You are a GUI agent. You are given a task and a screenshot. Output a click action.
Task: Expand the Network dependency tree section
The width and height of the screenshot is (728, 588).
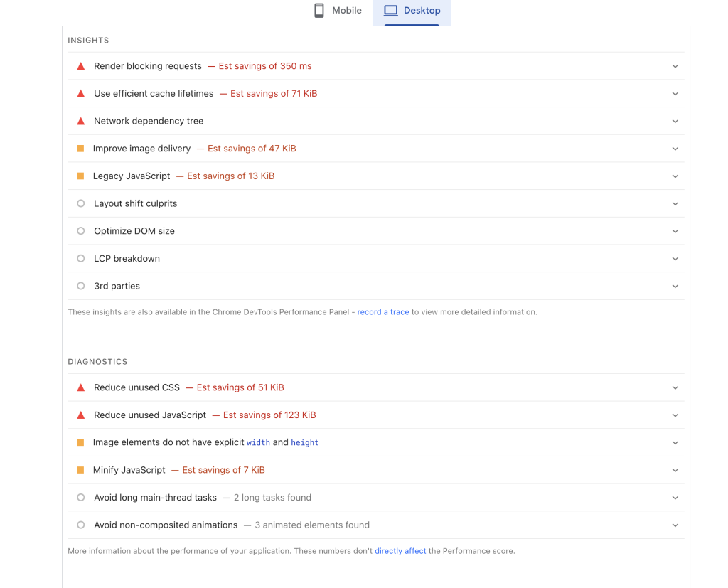click(674, 121)
